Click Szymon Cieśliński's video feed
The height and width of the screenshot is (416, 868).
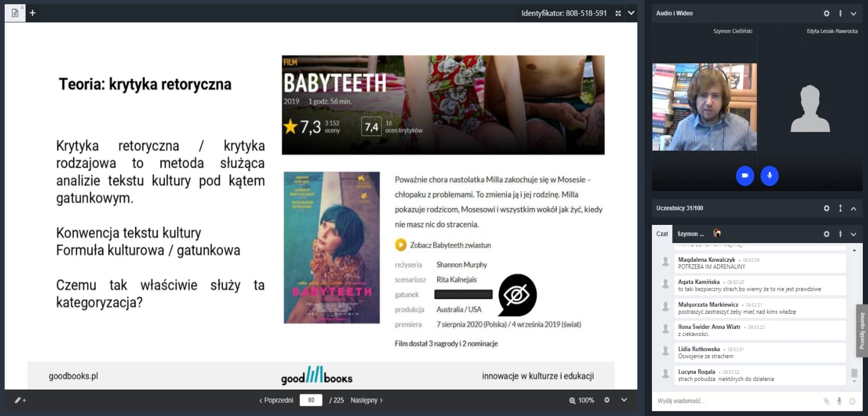[x=704, y=107]
